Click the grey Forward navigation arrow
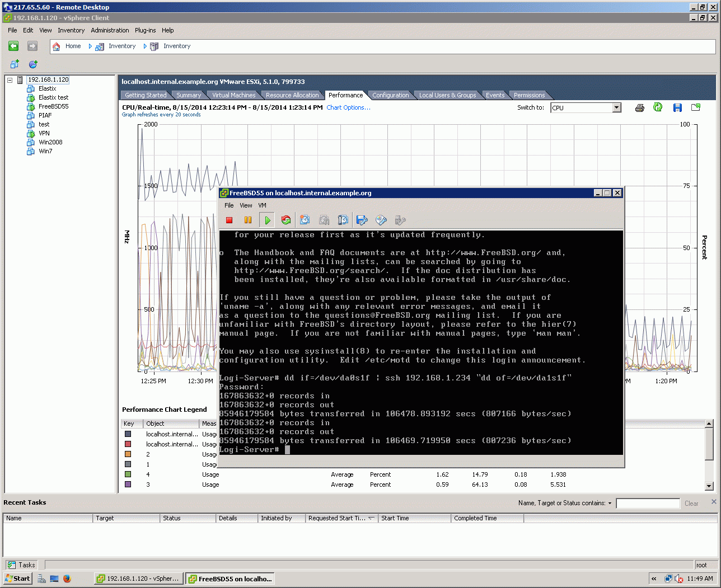Viewport: 721px width, 588px height. point(32,46)
